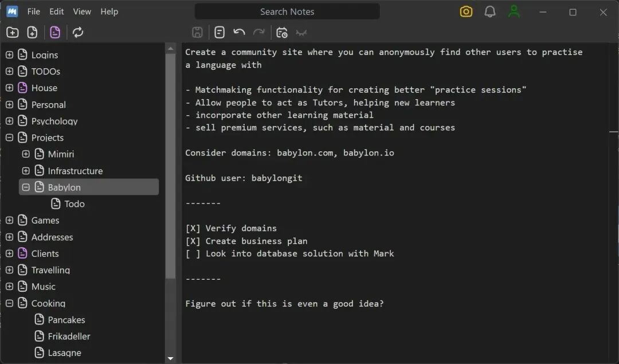The height and width of the screenshot is (364, 619).
Task: Expand the Mimiri node
Action: pos(26,154)
